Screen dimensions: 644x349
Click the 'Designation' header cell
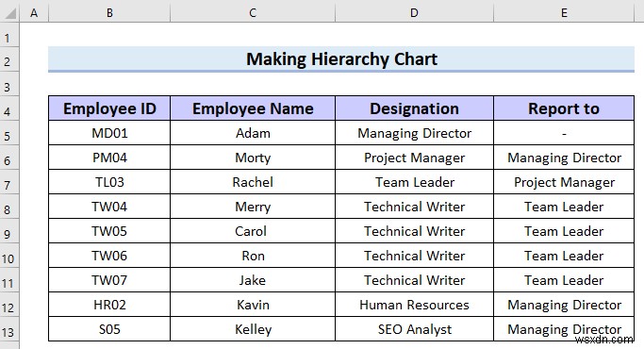pyautogui.click(x=415, y=108)
